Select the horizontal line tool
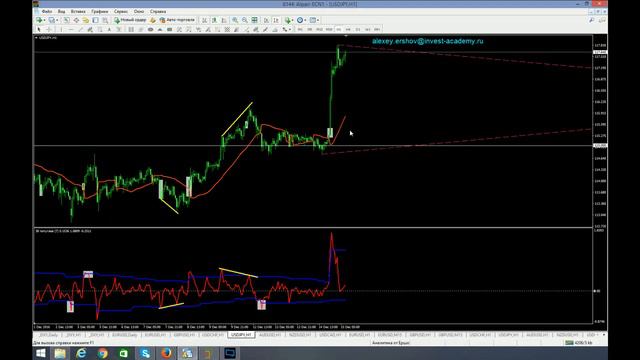Image resolution: width=640 pixels, height=360 pixels. [71, 29]
